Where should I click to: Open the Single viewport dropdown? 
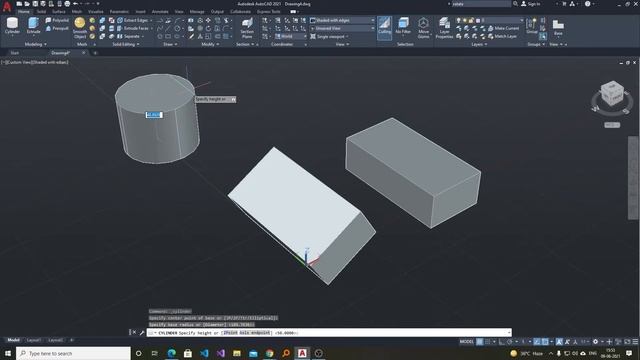click(329, 36)
